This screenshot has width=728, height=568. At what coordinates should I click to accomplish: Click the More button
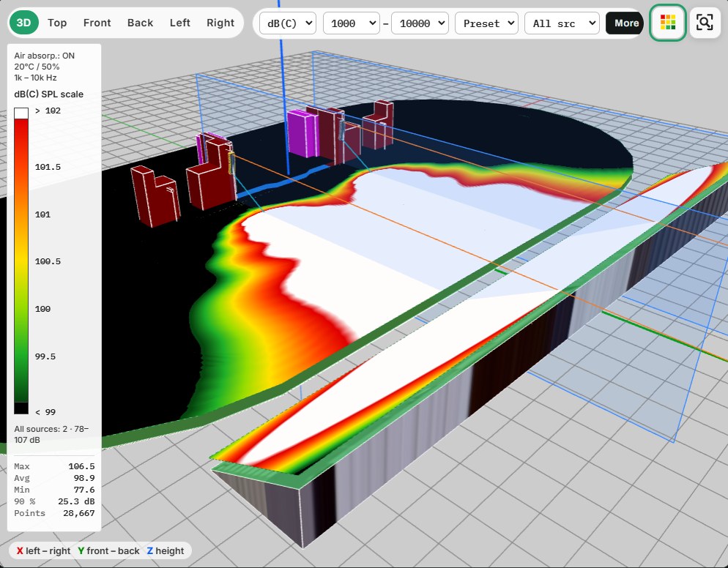(x=625, y=23)
